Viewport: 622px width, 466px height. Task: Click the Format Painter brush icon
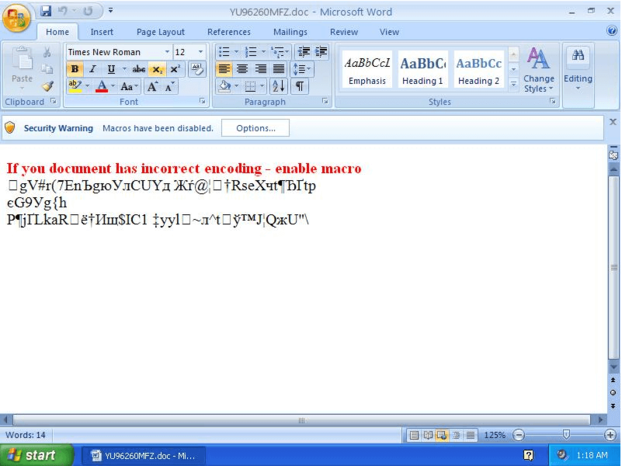[x=47, y=87]
